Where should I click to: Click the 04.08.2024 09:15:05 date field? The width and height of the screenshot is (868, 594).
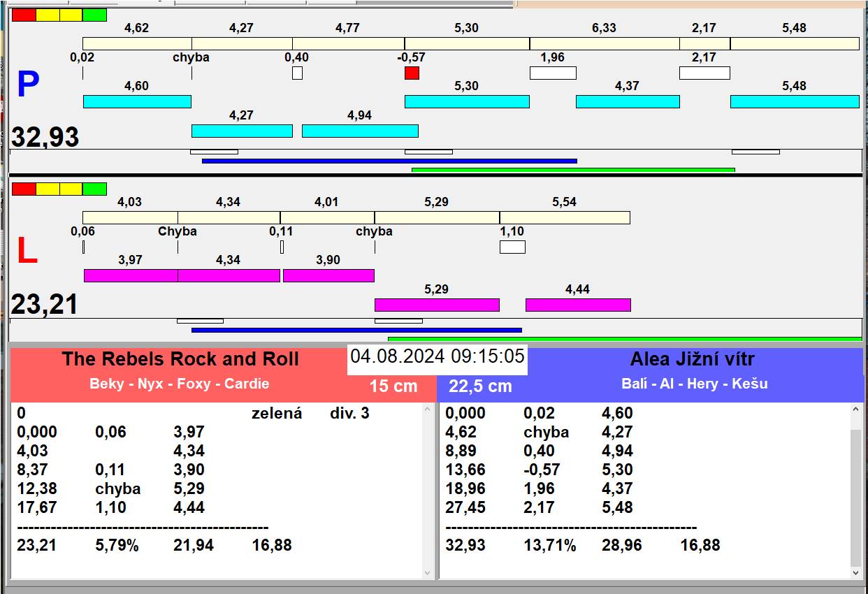point(437,356)
